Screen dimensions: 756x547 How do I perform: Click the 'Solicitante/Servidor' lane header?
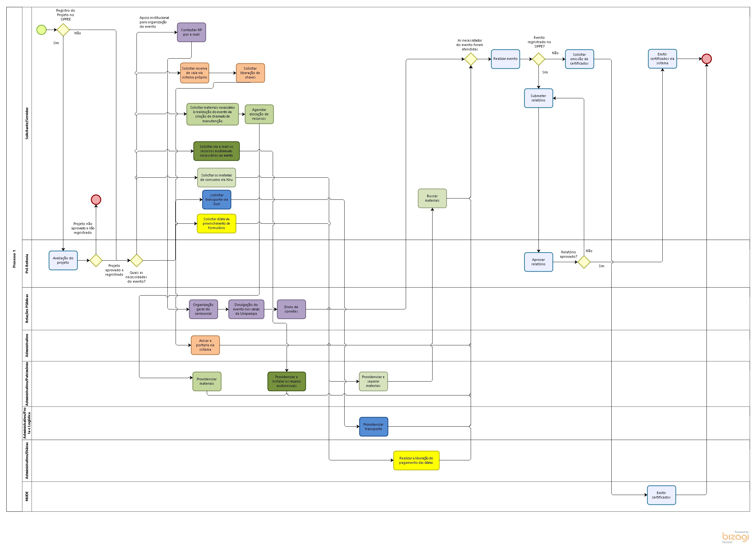tap(27, 123)
